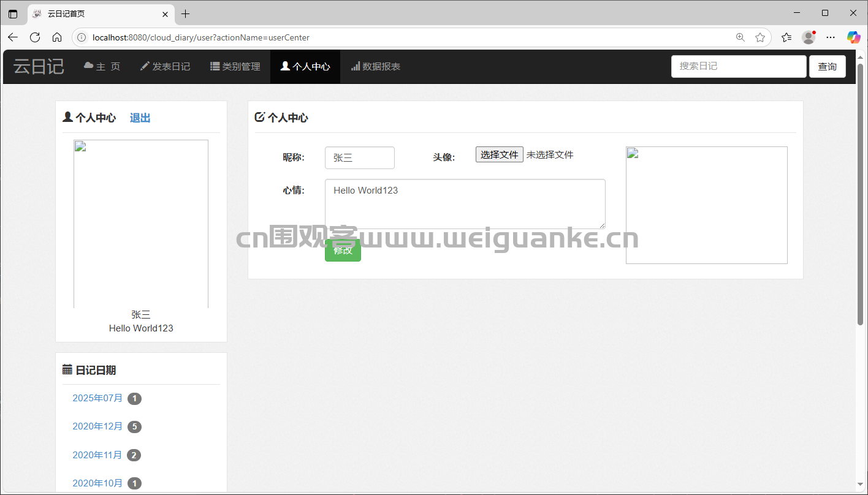This screenshot has height=495, width=868.
Task: Click the 日记日期 panel heading
Action: coord(96,370)
